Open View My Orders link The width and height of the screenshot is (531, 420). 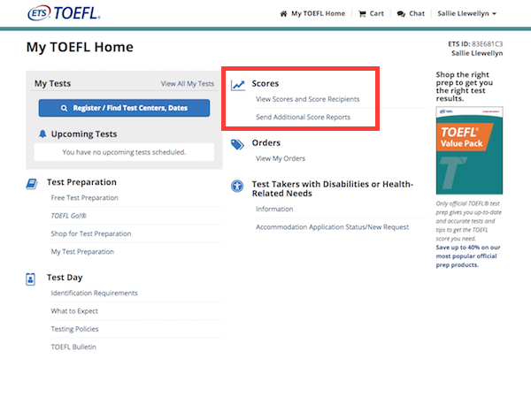(x=280, y=159)
